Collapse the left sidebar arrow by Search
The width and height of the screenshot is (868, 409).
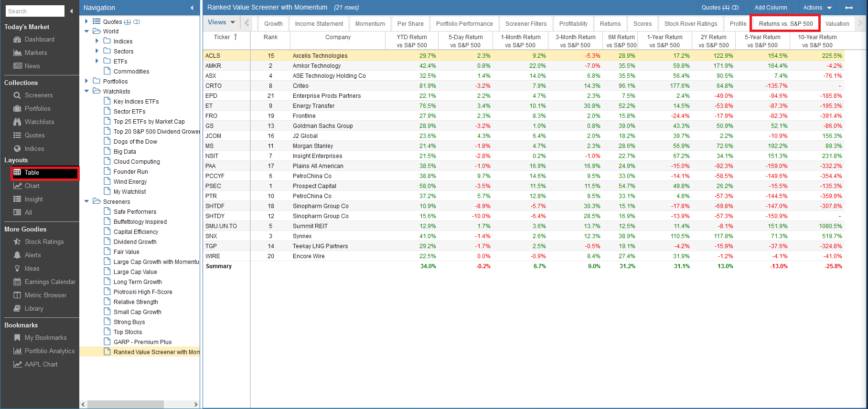(72, 11)
